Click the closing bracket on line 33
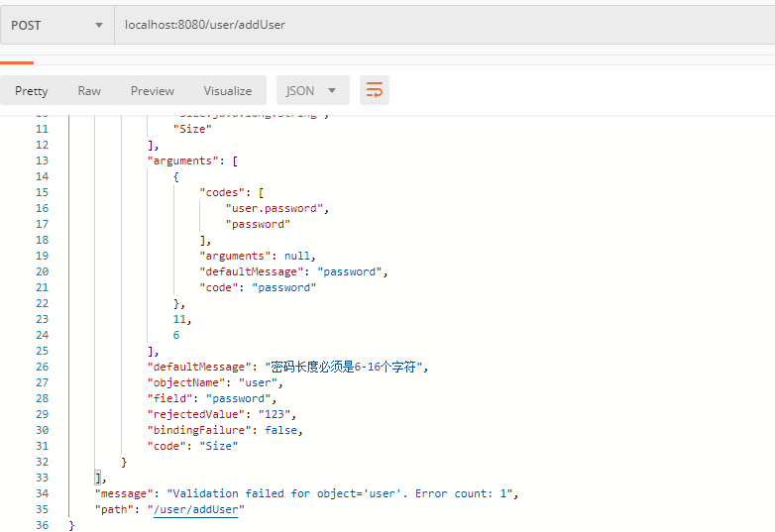 (98, 478)
